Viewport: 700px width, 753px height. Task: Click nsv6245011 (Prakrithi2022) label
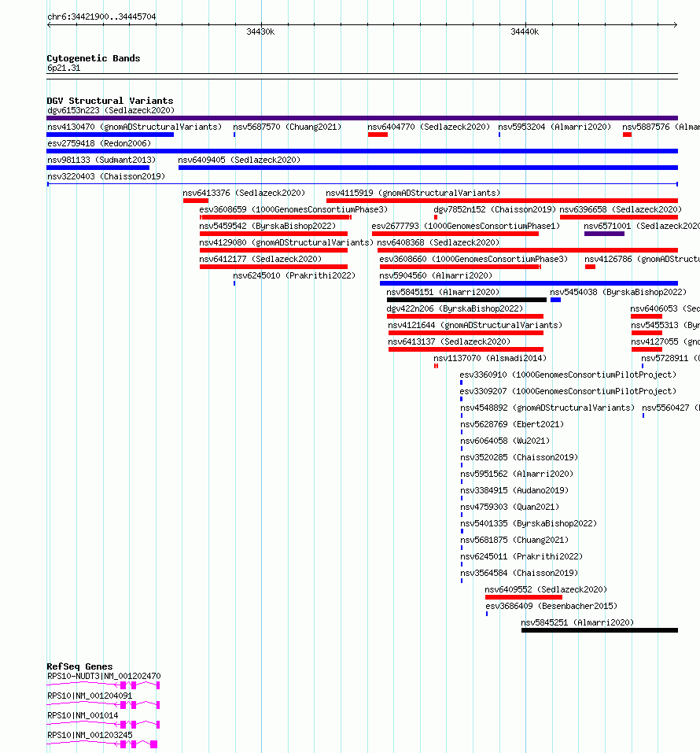coord(521,556)
